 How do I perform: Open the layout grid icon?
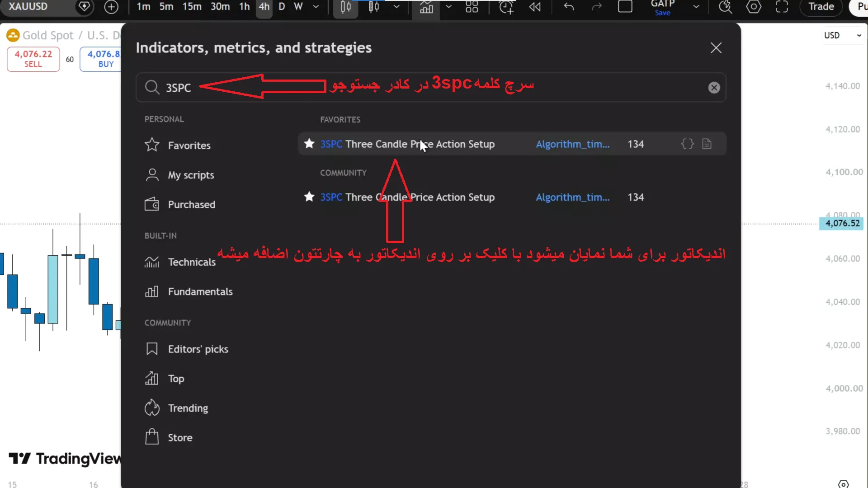click(x=472, y=7)
